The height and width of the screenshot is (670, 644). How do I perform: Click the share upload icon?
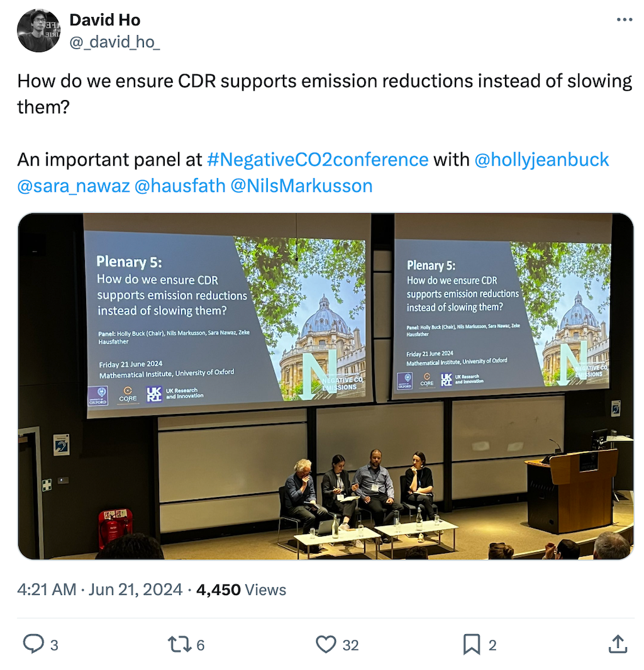coord(617,644)
